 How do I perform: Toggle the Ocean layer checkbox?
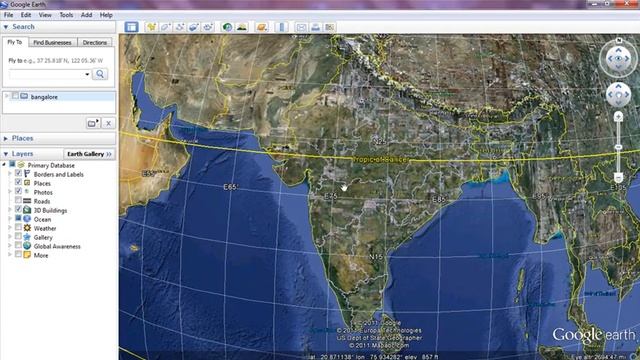click(18, 218)
